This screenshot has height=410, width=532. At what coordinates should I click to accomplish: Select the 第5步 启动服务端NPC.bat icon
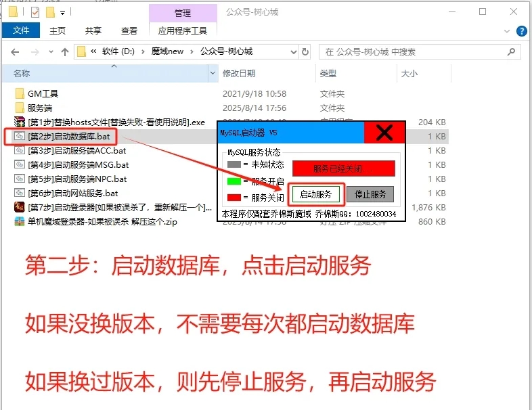(20, 179)
